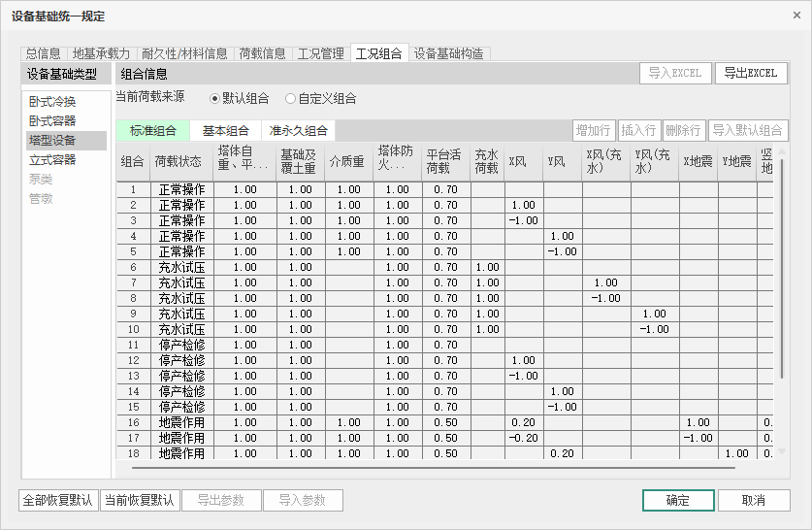Switch to the 基本组合 sub-tab
Screen dimensions: 812x530
(226, 130)
